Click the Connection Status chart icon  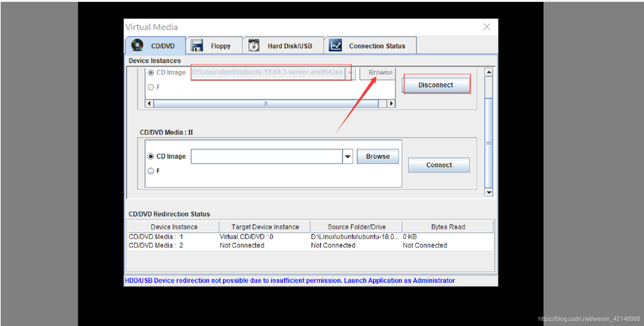[335, 45]
